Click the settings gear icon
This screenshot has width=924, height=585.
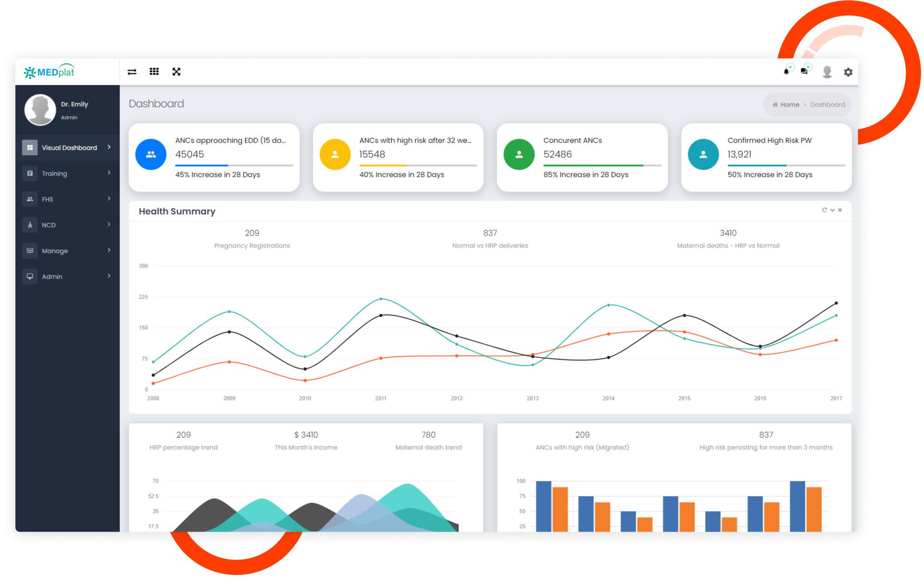pyautogui.click(x=848, y=72)
